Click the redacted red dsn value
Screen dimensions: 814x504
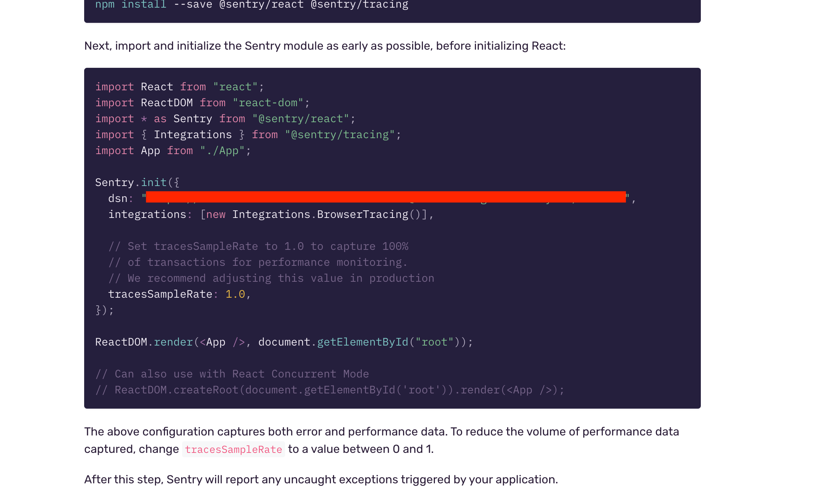click(386, 197)
